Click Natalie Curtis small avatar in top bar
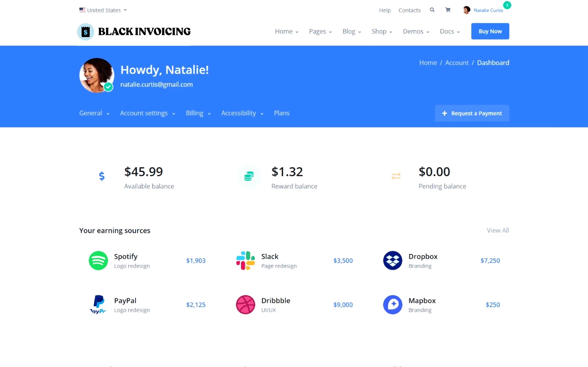 (x=467, y=10)
